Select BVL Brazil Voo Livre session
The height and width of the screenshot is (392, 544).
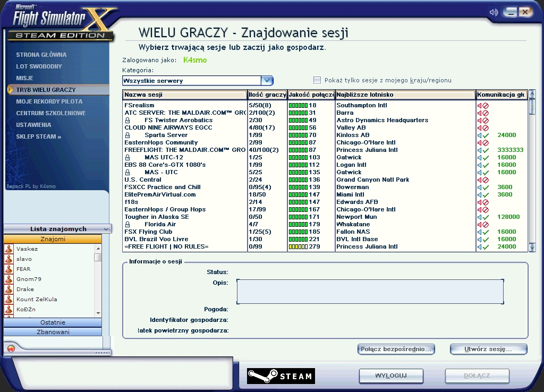click(x=325, y=240)
